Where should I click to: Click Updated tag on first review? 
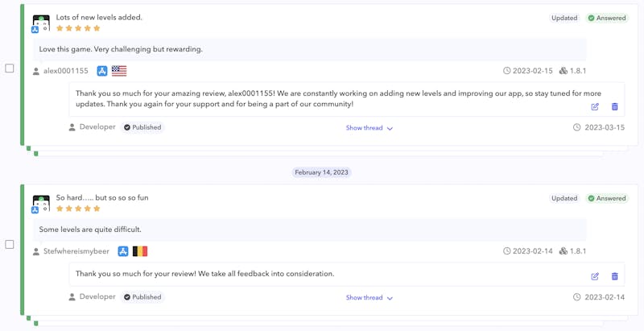pos(564,18)
